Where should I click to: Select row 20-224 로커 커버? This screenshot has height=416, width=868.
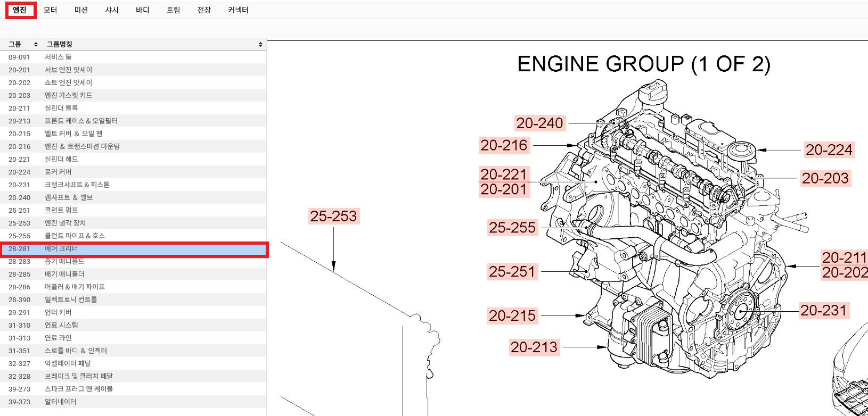(x=133, y=172)
